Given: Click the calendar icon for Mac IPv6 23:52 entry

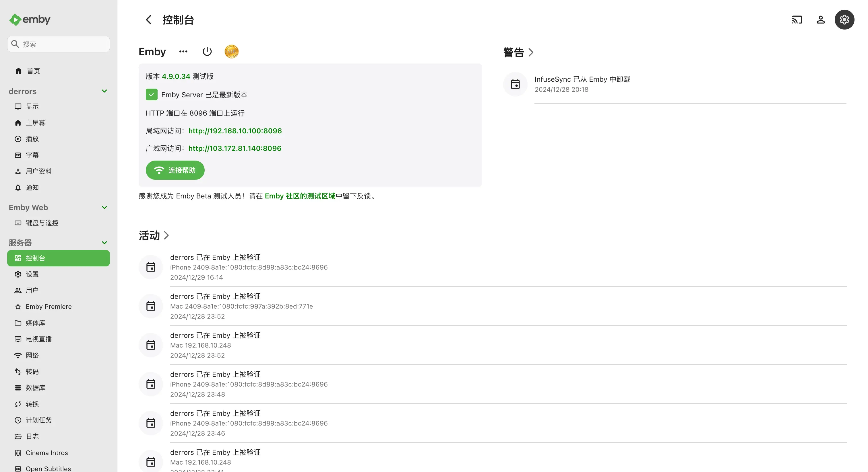Looking at the screenshot, I should pos(151,306).
